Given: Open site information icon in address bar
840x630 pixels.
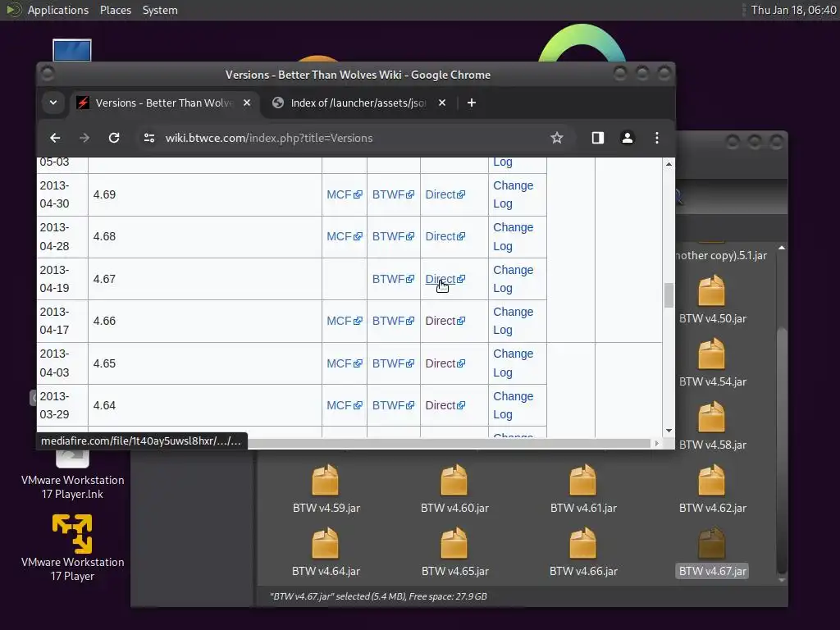Looking at the screenshot, I should click(149, 138).
